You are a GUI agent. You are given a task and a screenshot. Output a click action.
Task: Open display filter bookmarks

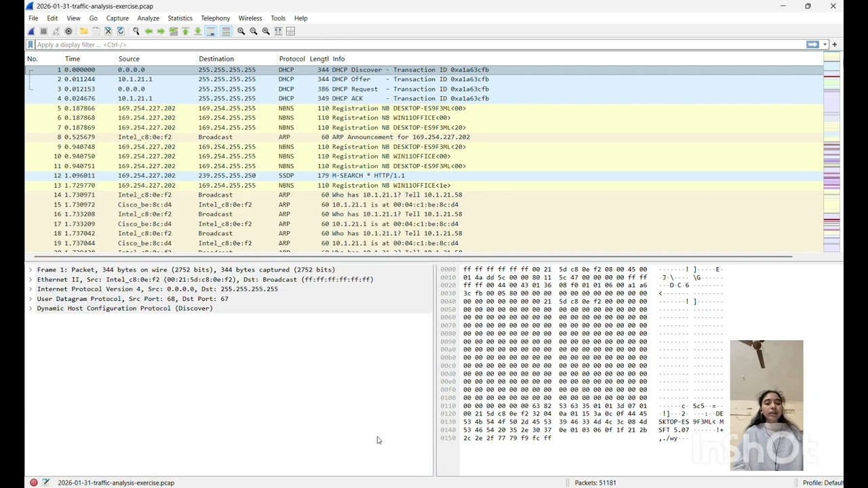coord(30,45)
